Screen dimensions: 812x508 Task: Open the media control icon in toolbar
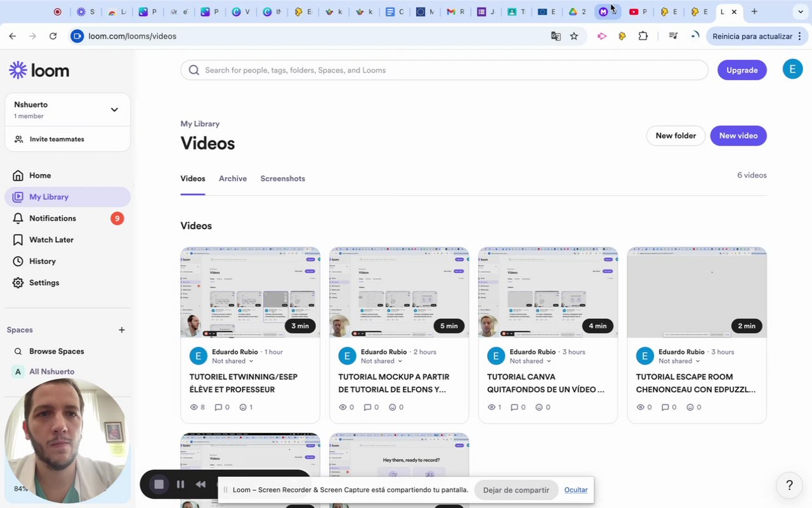(673, 36)
